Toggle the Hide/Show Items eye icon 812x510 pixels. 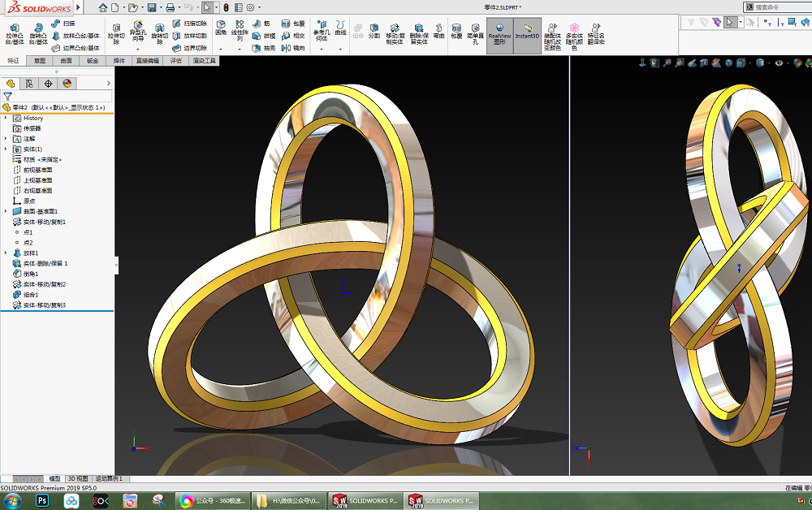(x=779, y=63)
